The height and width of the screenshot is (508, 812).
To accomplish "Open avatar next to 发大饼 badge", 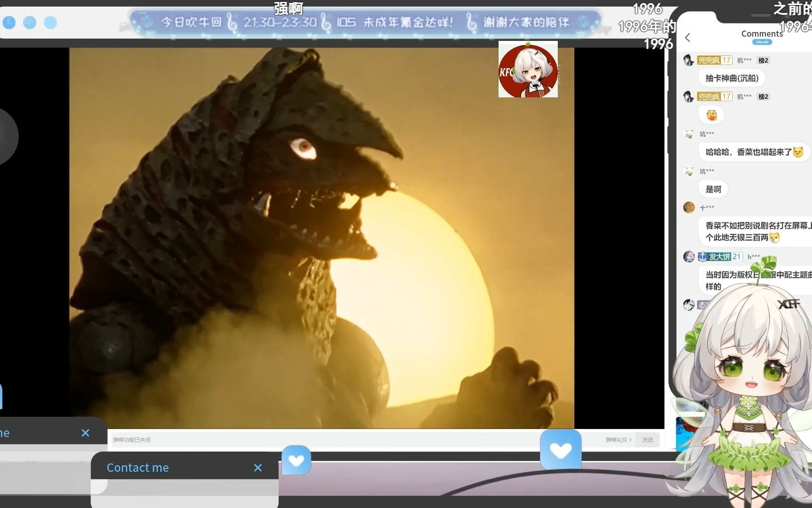I will click(x=689, y=256).
